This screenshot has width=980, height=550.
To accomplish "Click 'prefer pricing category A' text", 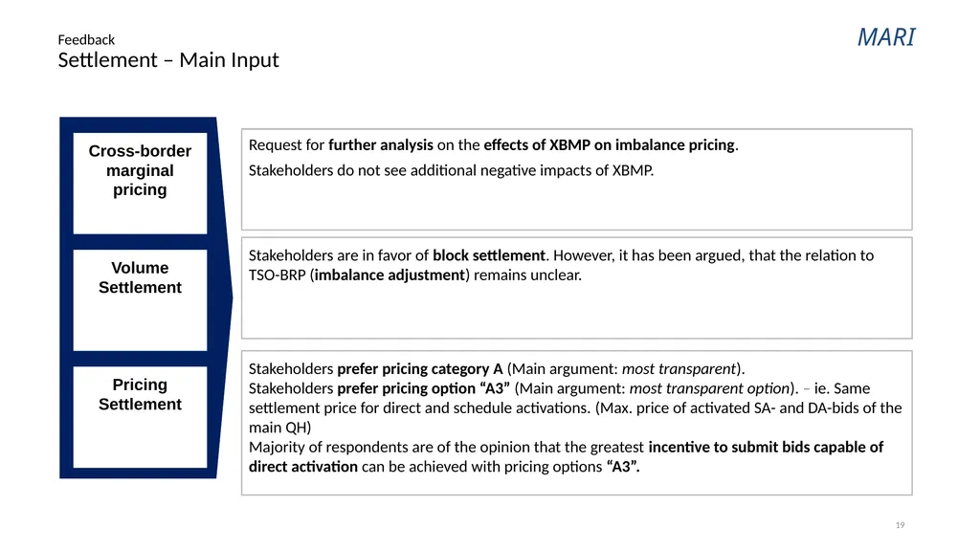I will coord(419,369).
